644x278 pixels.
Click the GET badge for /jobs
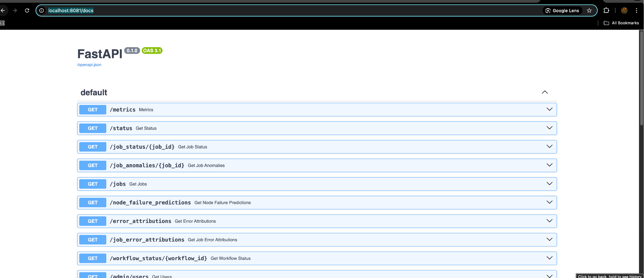(93, 184)
